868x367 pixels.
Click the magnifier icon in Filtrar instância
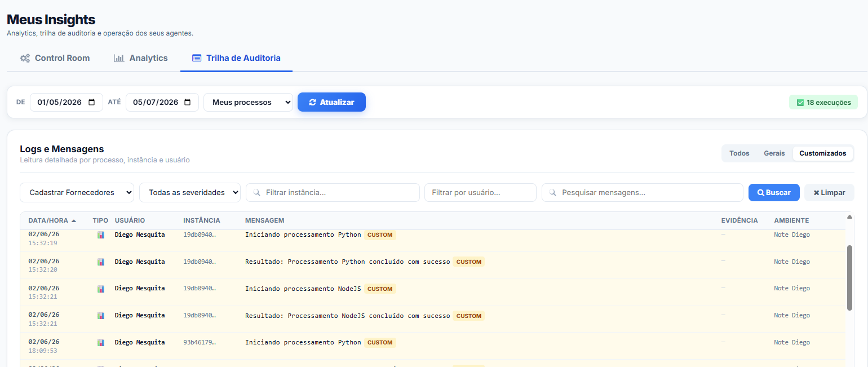point(257,192)
